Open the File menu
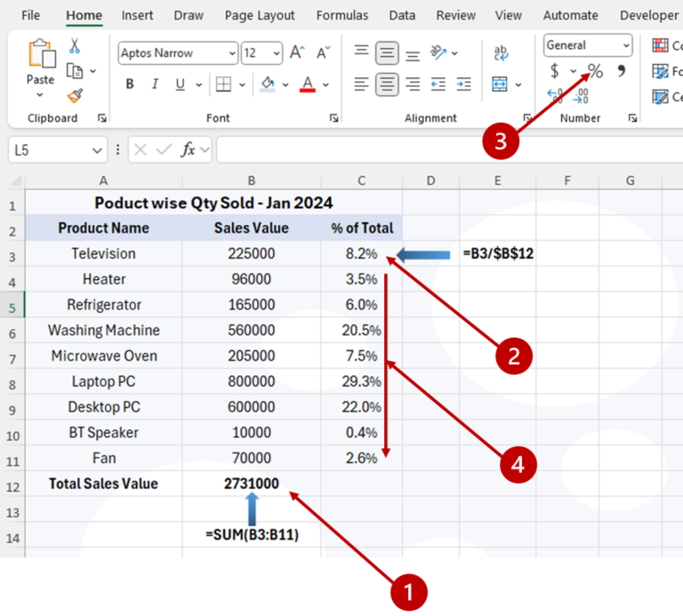The image size is (683, 616). [x=30, y=15]
